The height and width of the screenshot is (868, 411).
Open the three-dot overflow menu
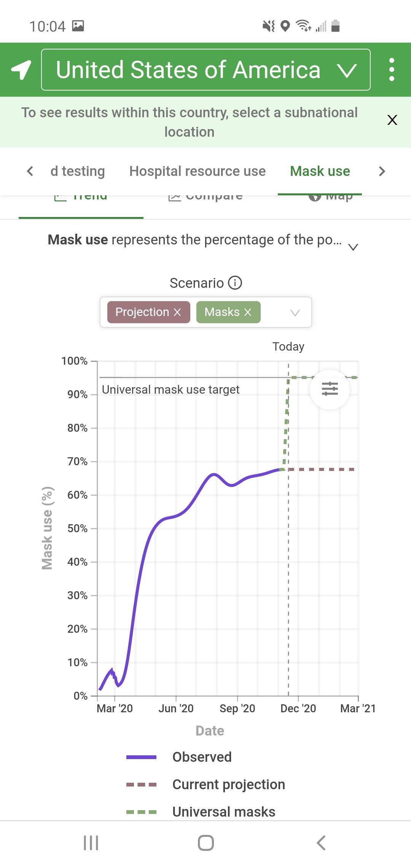point(392,70)
